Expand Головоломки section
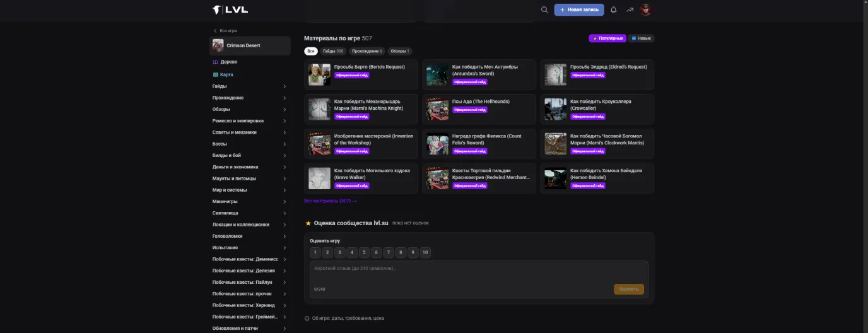This screenshot has width=868, height=333. pyautogui.click(x=250, y=236)
